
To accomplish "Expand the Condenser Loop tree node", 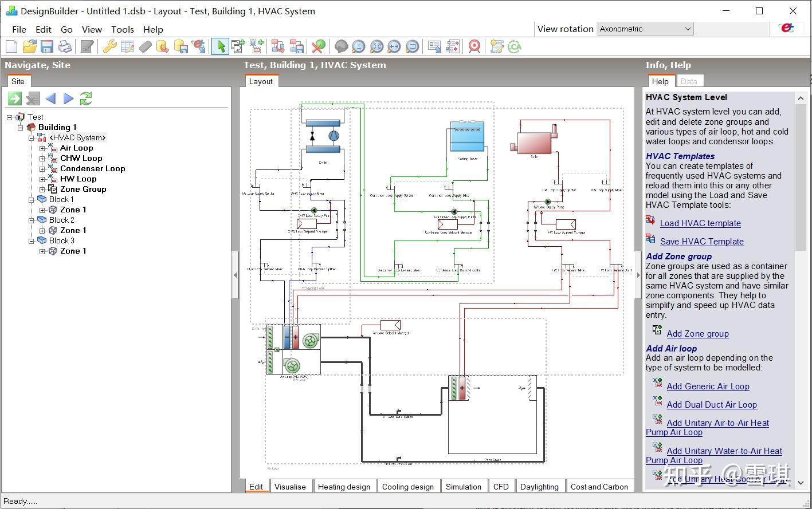I will (42, 169).
